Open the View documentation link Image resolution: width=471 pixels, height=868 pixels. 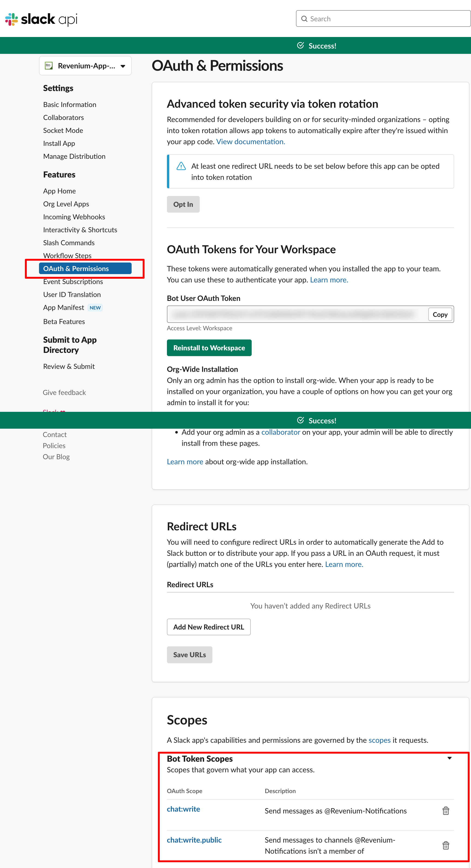click(251, 141)
